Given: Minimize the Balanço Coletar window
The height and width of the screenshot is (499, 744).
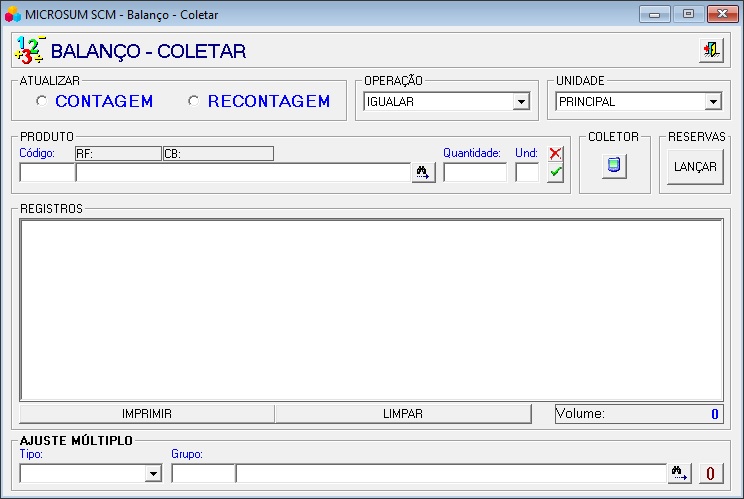Looking at the screenshot, I should point(654,14).
